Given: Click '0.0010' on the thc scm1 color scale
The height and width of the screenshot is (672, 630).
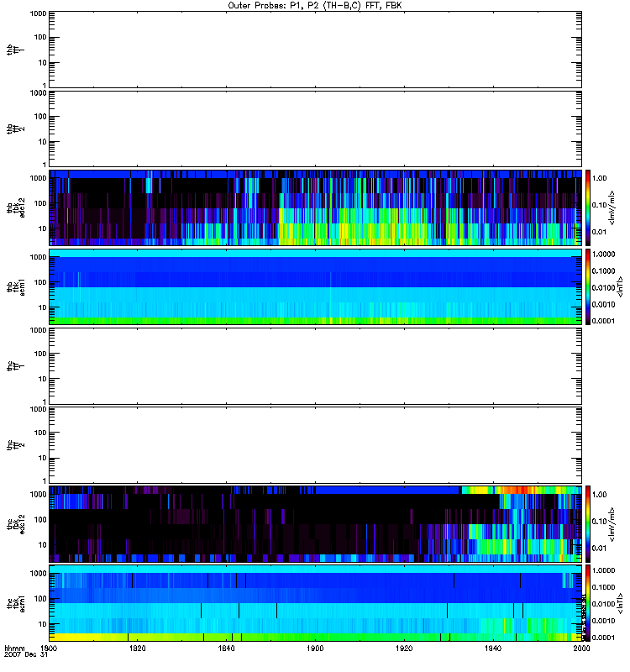Looking at the screenshot, I should click(603, 621).
